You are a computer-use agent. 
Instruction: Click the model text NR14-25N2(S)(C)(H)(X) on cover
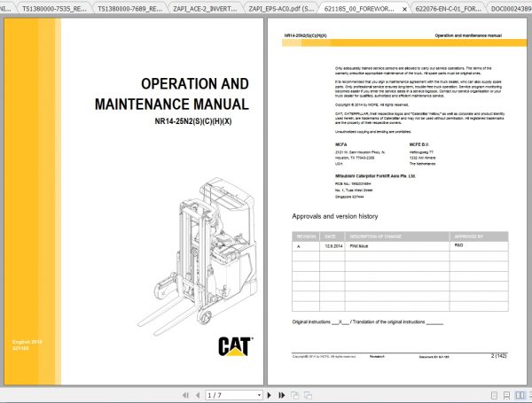193,121
